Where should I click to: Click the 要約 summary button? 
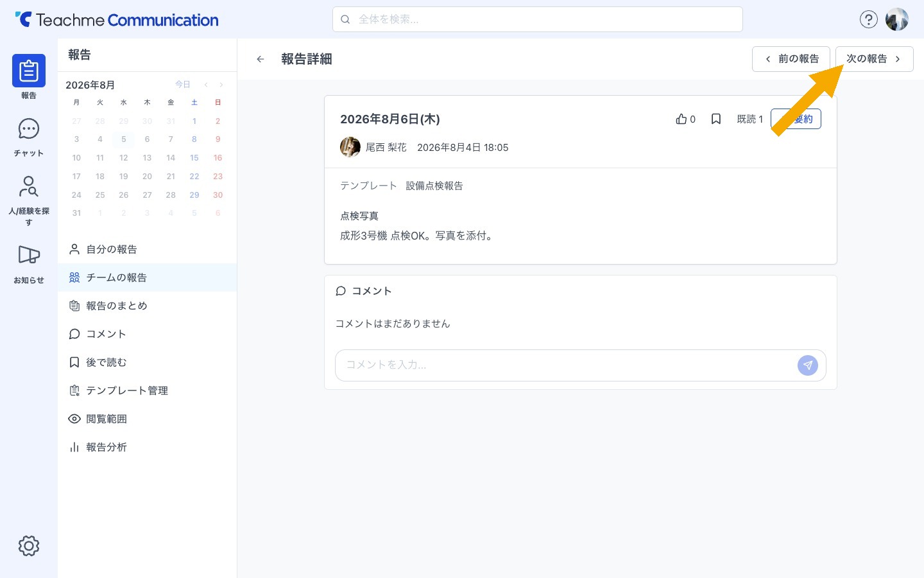tap(796, 119)
